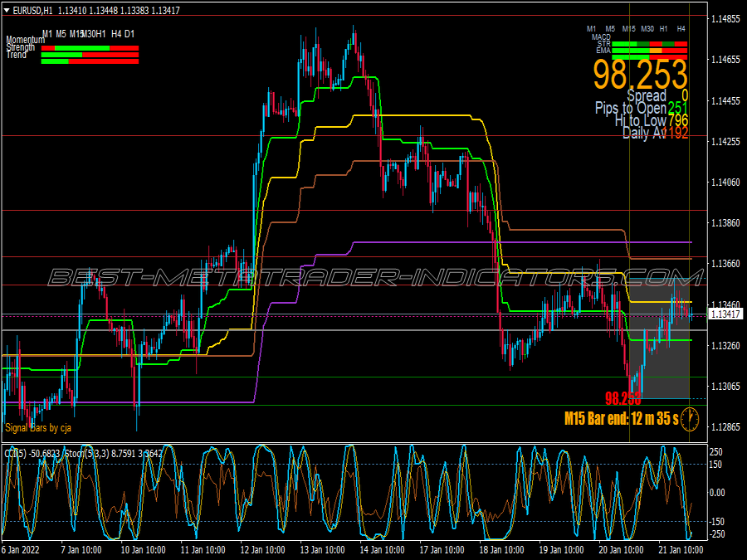Click the M30 header above the MACD bars
Screen dimensions: 747x560
tap(647, 28)
